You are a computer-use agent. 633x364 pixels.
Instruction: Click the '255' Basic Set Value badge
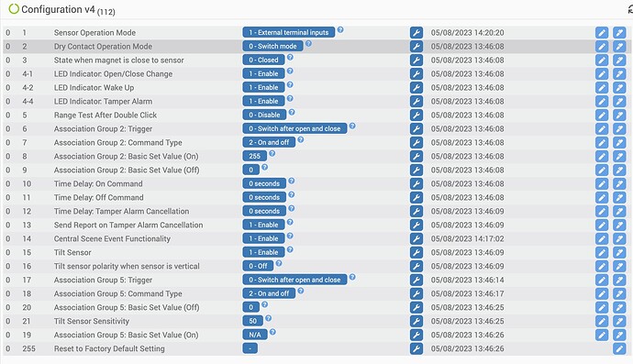pyautogui.click(x=255, y=156)
